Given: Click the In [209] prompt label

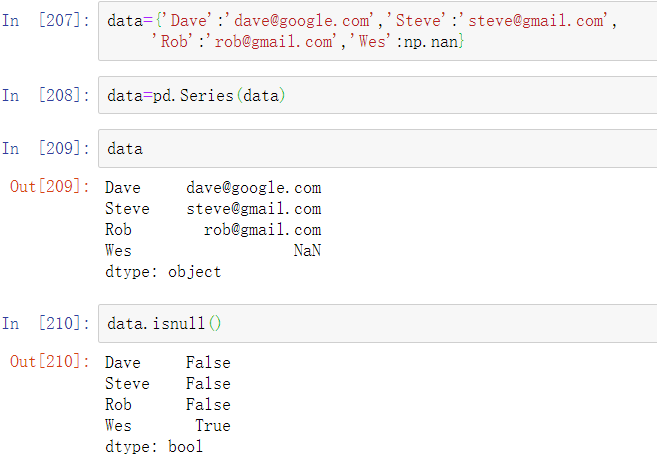Looking at the screenshot, I should pyautogui.click(x=46, y=148).
